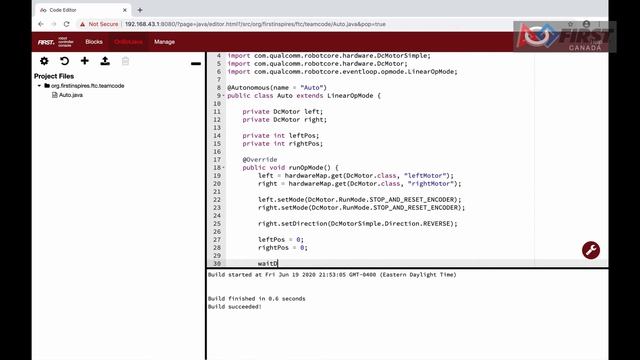Click the upload files icon

pos(105,61)
